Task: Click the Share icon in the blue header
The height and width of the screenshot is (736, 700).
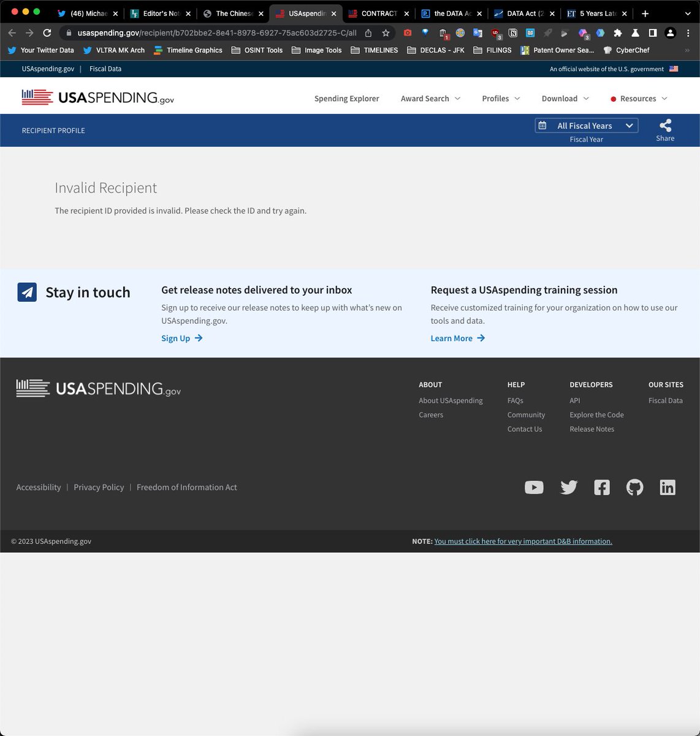Action: click(665, 126)
